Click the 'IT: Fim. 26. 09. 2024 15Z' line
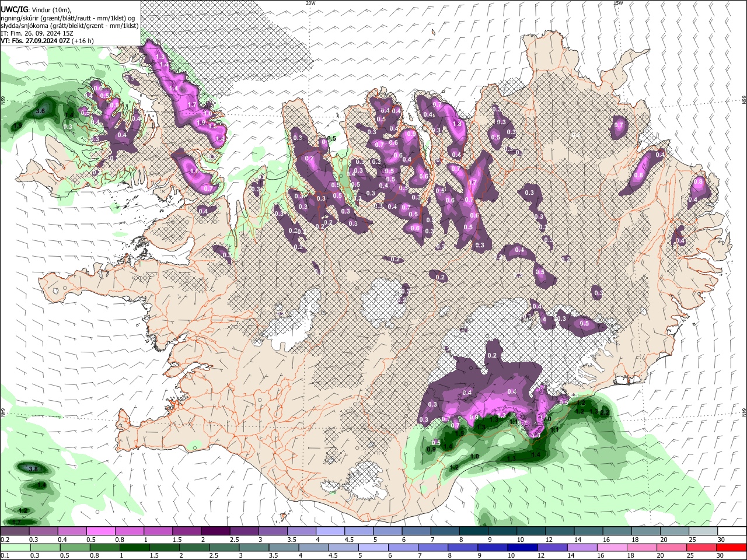Image resolution: width=747 pixels, height=560 pixels. click(37, 34)
